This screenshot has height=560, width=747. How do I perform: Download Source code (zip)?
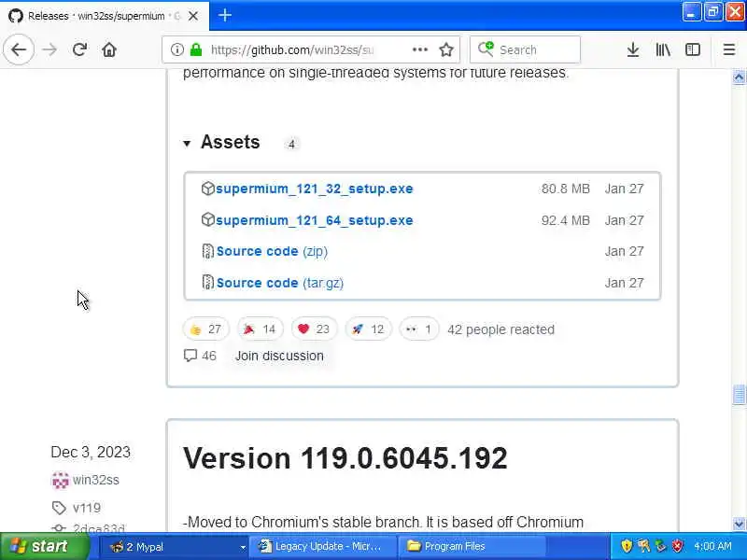click(x=272, y=251)
